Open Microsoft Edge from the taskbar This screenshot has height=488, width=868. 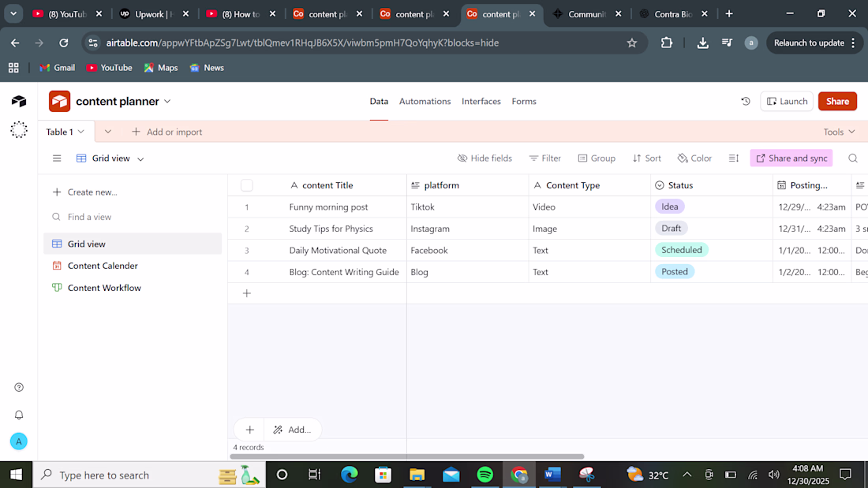point(350,475)
